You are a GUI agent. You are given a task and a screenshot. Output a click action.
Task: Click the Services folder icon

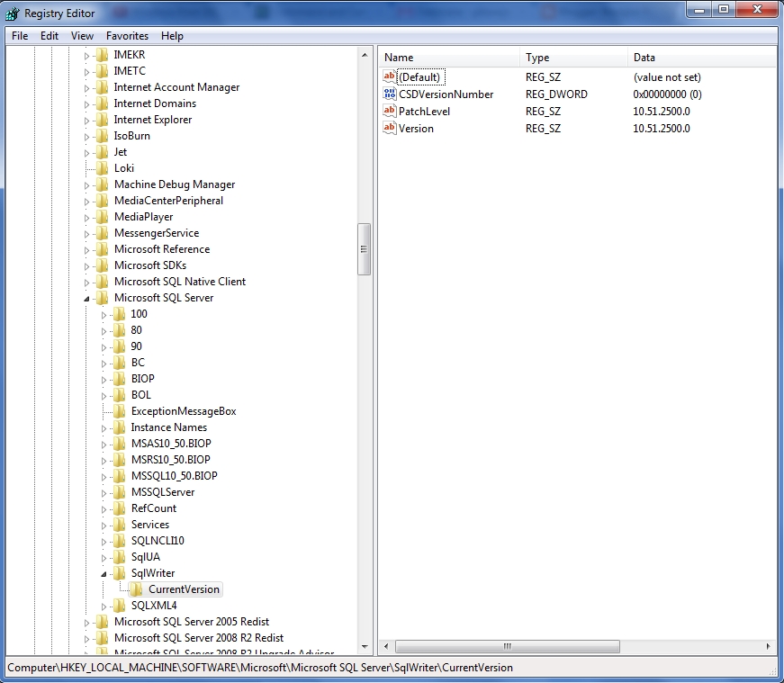coord(119,525)
